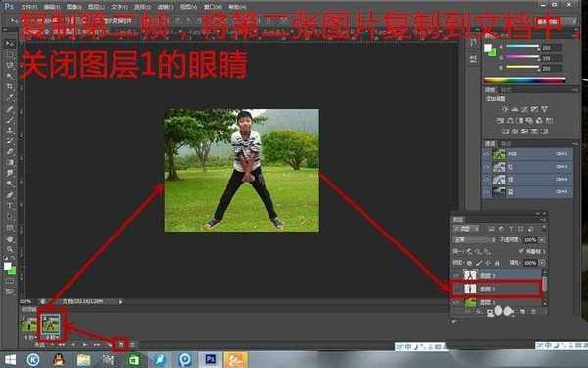
Task: Select the Lasso tool
Action: pyautogui.click(x=10, y=66)
